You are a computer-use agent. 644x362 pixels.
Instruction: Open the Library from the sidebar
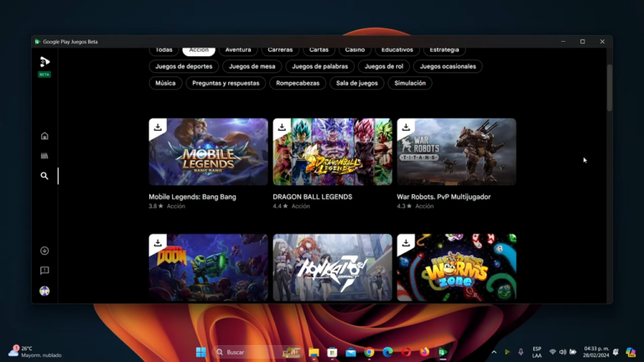[x=44, y=156]
